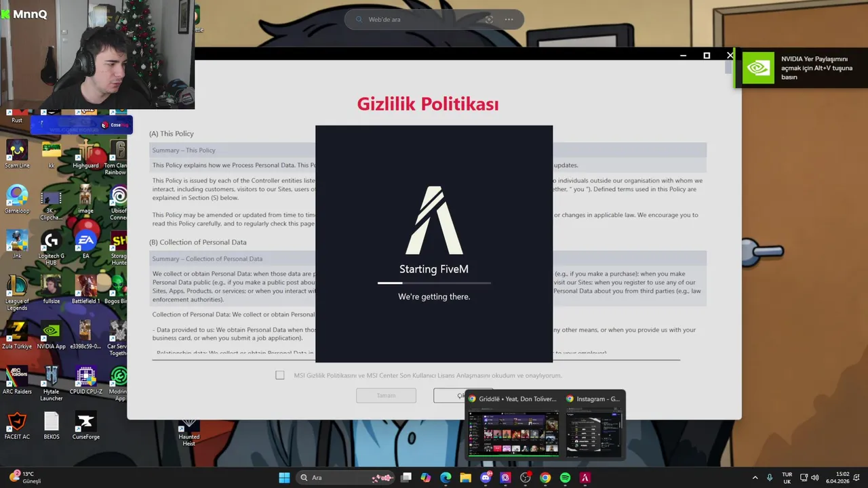Click the Gizlilik Politikası heading

pos(428,104)
